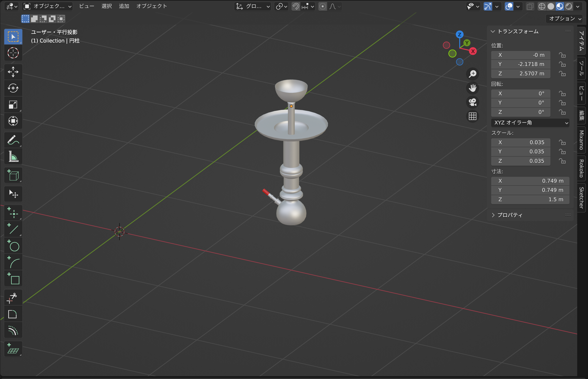The image size is (588, 379).
Task: Select the Box Select tool
Action: (x=13, y=36)
